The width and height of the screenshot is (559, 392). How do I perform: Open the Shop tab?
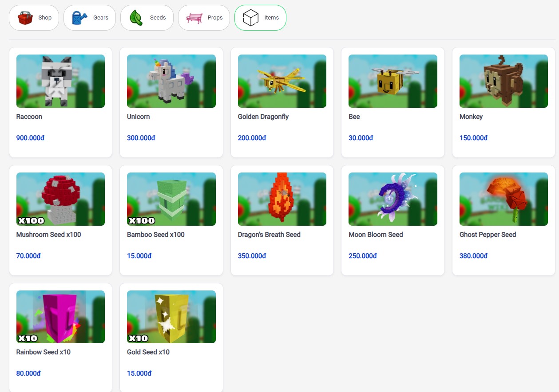34,18
